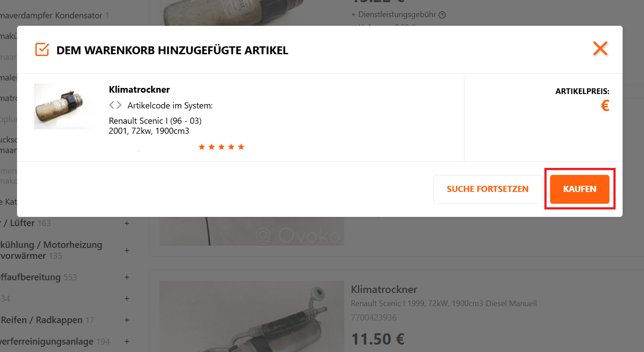
Task: Expand the category with 194 items
Action: (x=127, y=342)
